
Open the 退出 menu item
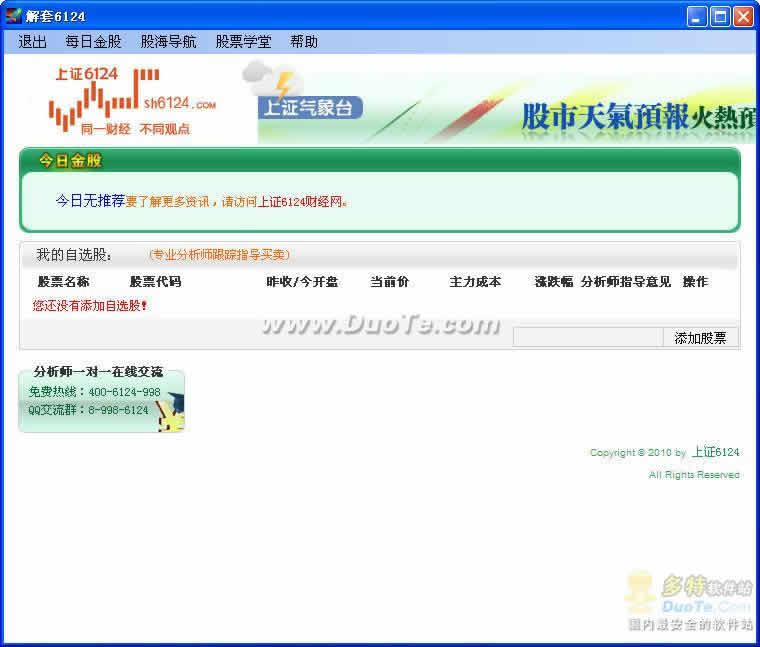point(32,42)
